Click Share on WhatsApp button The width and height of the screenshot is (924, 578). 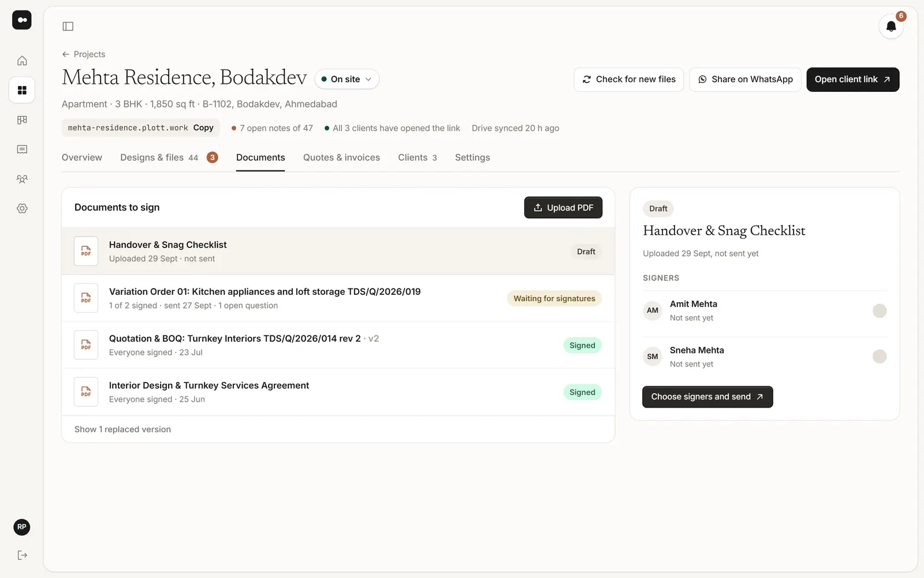(x=745, y=80)
